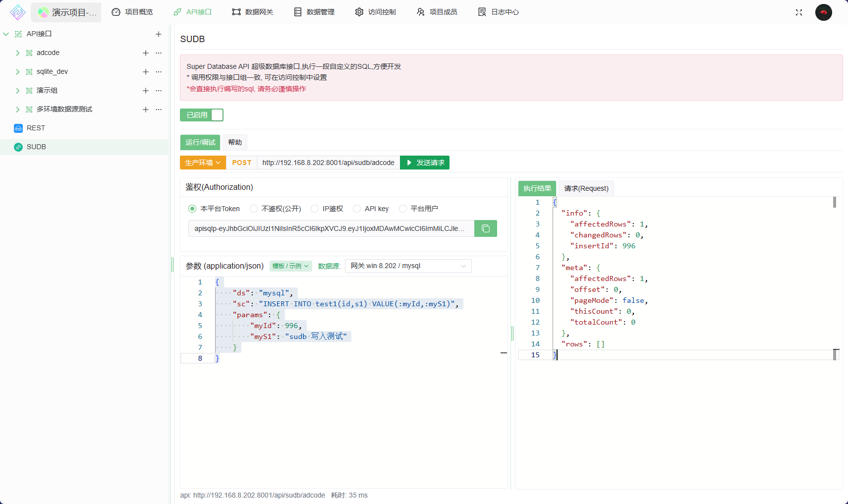Switch to the 请求(Request) tab
The width and height of the screenshot is (848, 504).
[x=586, y=188]
